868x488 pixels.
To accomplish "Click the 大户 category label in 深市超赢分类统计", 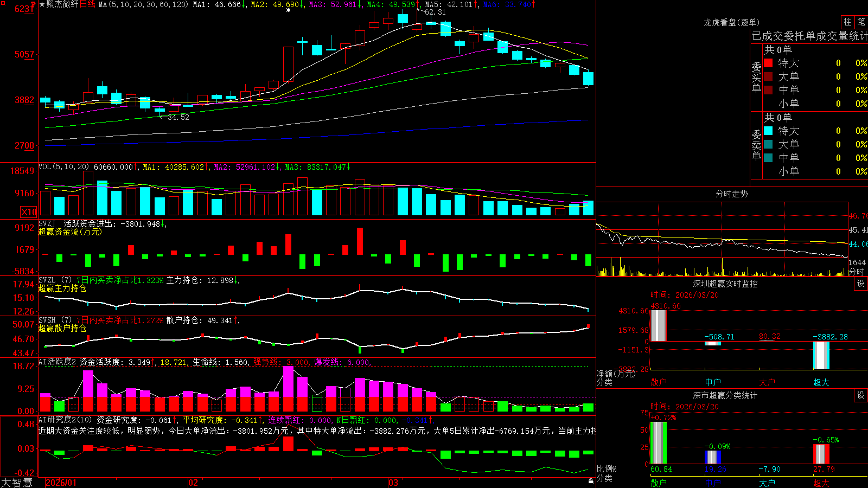I will (x=767, y=483).
